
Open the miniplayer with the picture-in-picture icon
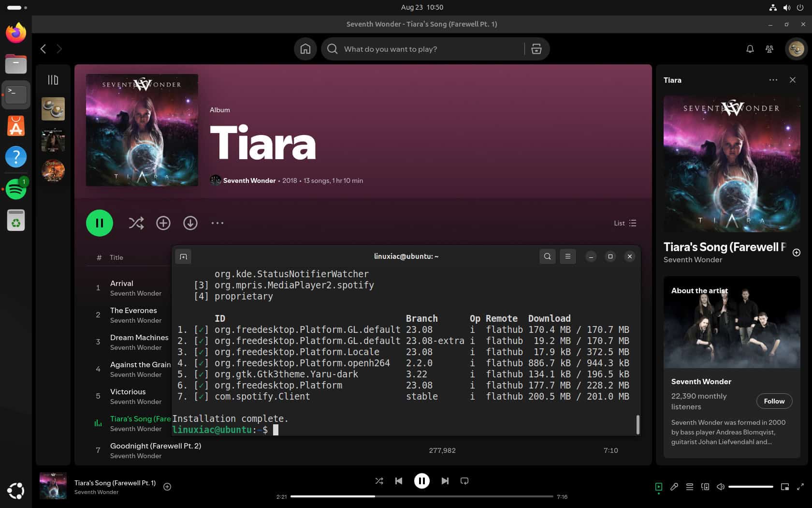pos(785,487)
